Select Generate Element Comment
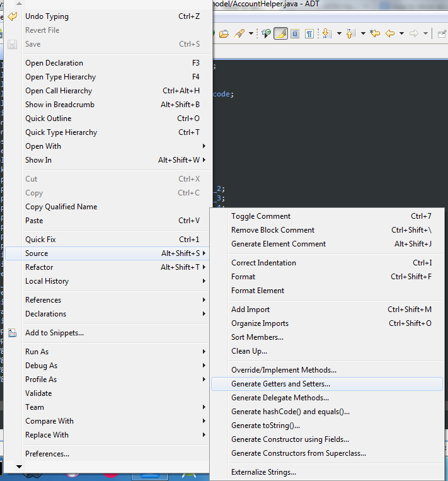Screen dimensions: 448x481 [327, 244]
